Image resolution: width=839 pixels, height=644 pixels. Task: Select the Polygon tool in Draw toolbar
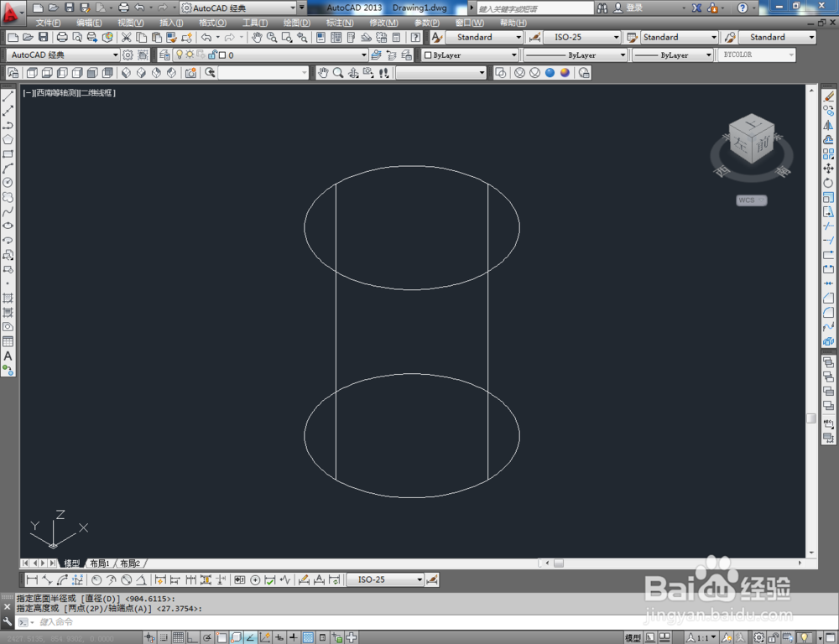(8, 139)
